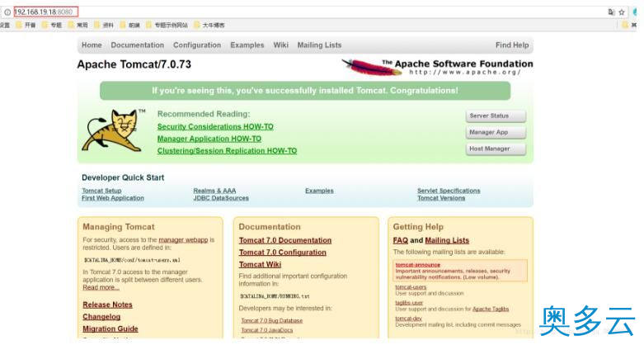Screen dimensions: 644x345
Task: Click the Managing Tomcat heading
Action: tap(118, 227)
